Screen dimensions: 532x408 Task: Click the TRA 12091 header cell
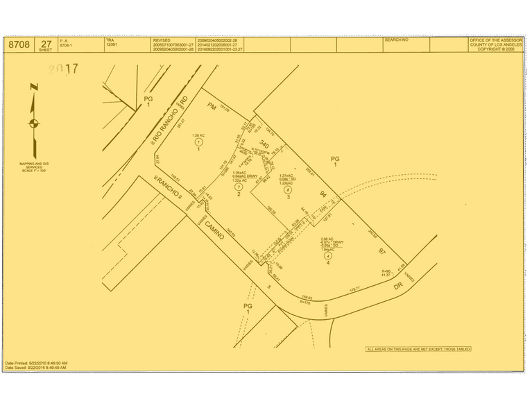click(113, 43)
